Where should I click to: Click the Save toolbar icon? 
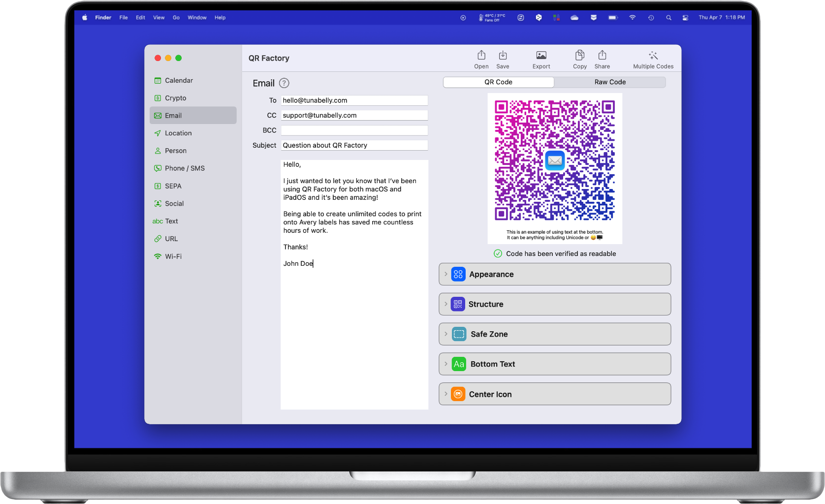click(x=503, y=59)
